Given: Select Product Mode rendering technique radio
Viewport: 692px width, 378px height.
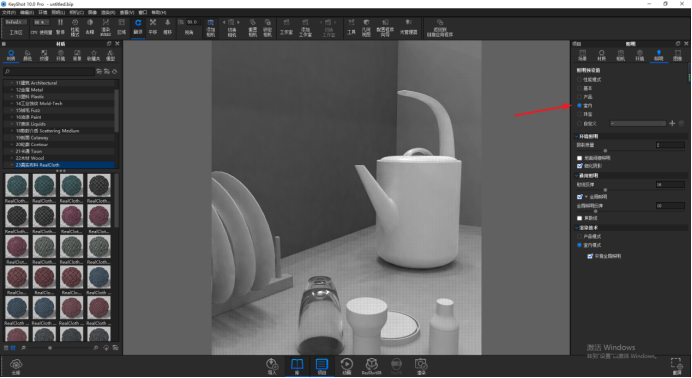Looking at the screenshot, I should [x=579, y=236].
